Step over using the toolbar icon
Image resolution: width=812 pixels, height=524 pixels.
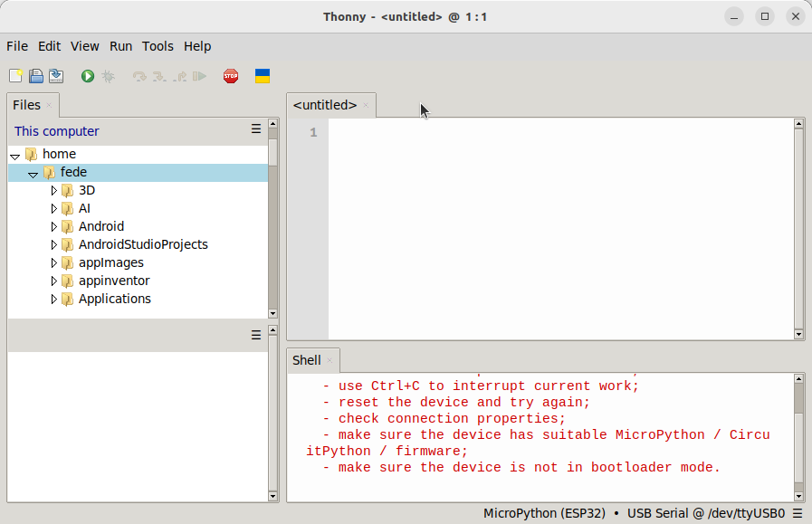tap(139, 77)
